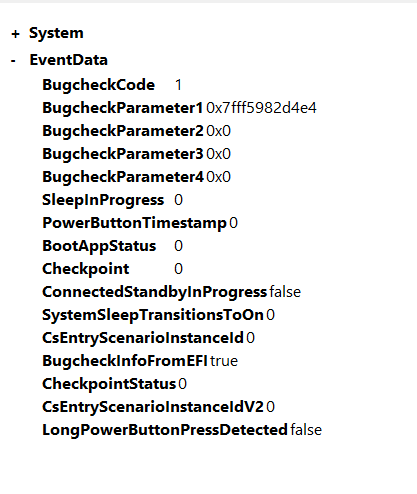This screenshot has width=417, height=494.
Task: Select the LongPowerButtonPressDetected entry
Action: pos(182,430)
